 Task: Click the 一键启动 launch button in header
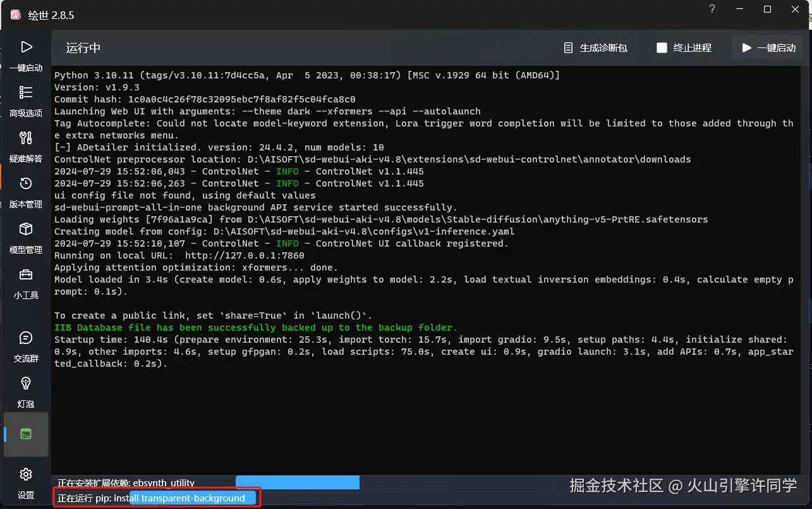[x=768, y=48]
